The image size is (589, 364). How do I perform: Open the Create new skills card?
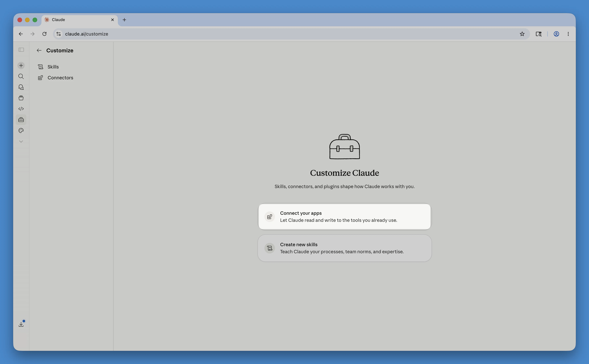pyautogui.click(x=345, y=248)
